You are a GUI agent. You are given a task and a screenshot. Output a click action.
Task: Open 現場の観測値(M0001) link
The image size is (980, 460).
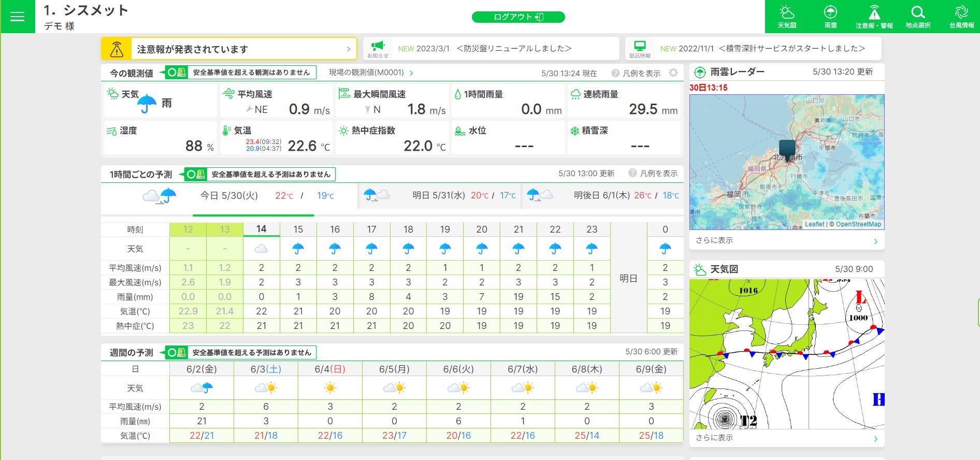370,73
